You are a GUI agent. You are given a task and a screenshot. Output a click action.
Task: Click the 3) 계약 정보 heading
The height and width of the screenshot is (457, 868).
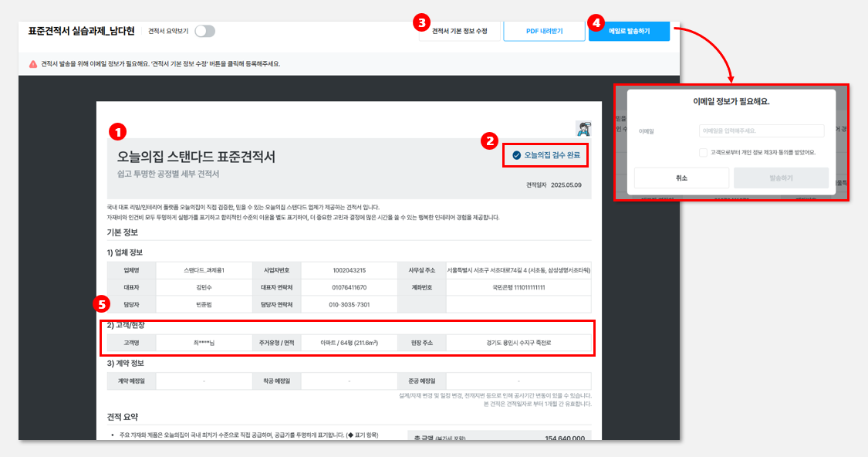click(125, 364)
